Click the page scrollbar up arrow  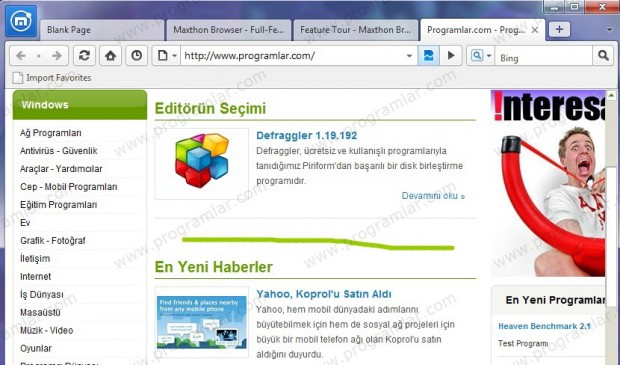pyautogui.click(x=611, y=95)
